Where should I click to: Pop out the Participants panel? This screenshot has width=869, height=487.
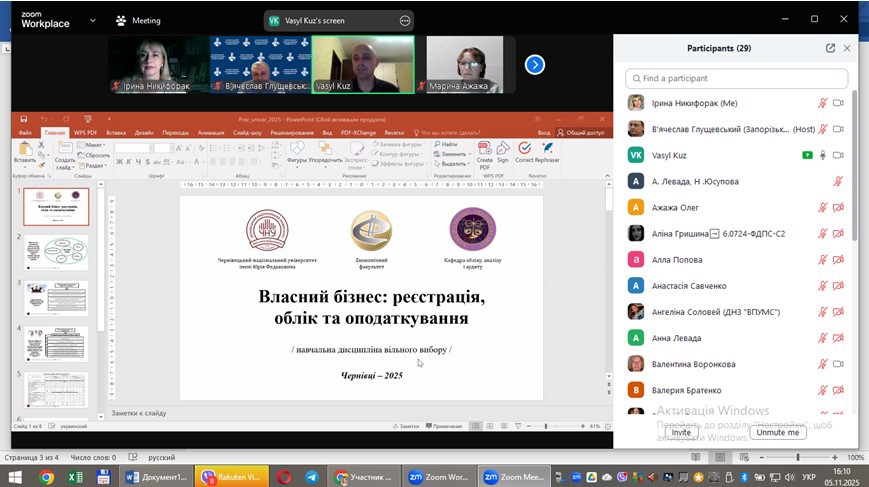(x=830, y=48)
